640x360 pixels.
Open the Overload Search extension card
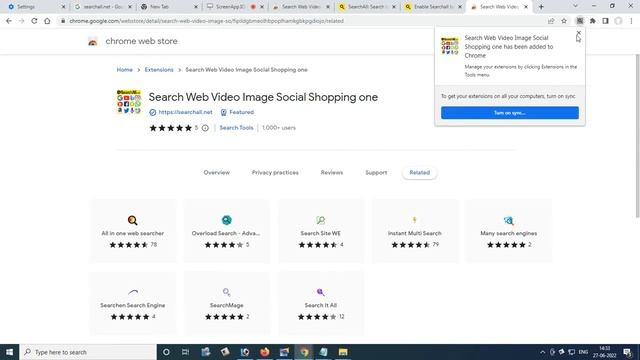(x=227, y=231)
